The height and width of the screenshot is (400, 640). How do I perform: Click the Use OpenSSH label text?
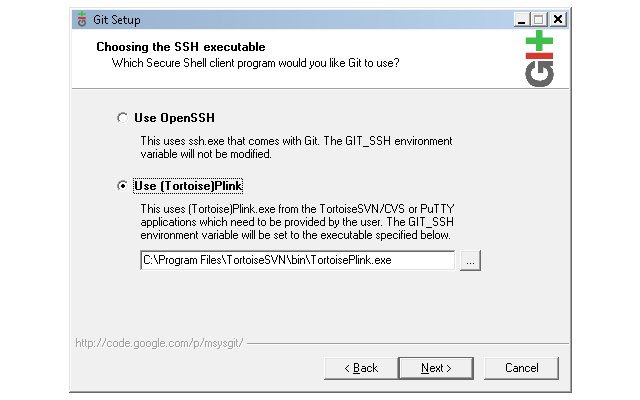click(x=174, y=118)
